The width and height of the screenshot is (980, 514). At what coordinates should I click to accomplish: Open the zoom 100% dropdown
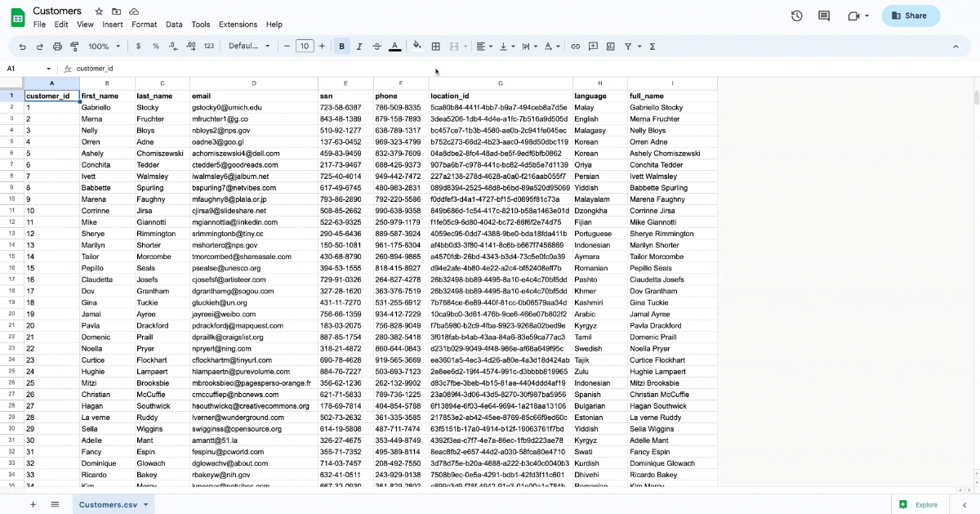(104, 47)
